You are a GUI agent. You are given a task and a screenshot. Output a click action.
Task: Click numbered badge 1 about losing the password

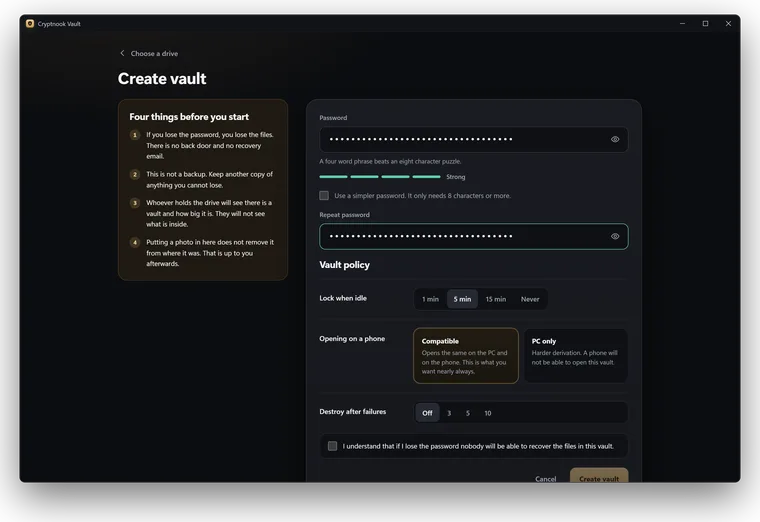pos(135,135)
